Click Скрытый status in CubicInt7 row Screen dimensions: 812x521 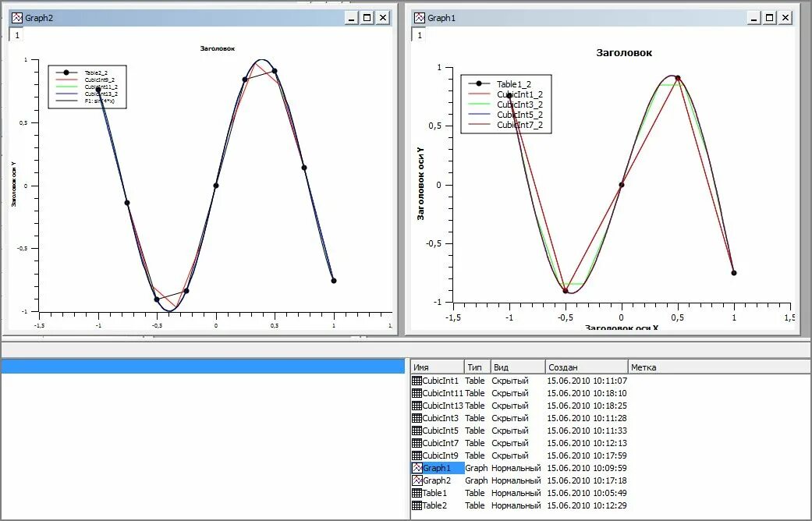[x=510, y=443]
